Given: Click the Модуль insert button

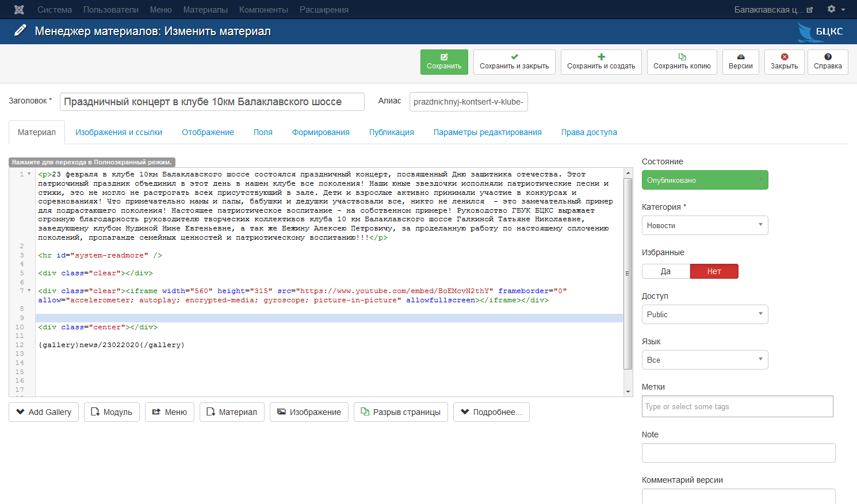Looking at the screenshot, I should pyautogui.click(x=112, y=412).
